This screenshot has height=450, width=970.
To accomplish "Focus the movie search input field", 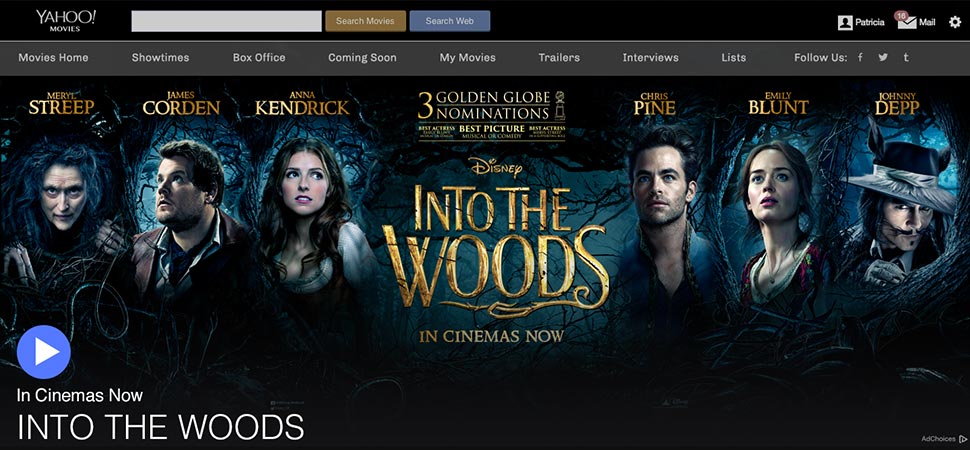I will [226, 21].
